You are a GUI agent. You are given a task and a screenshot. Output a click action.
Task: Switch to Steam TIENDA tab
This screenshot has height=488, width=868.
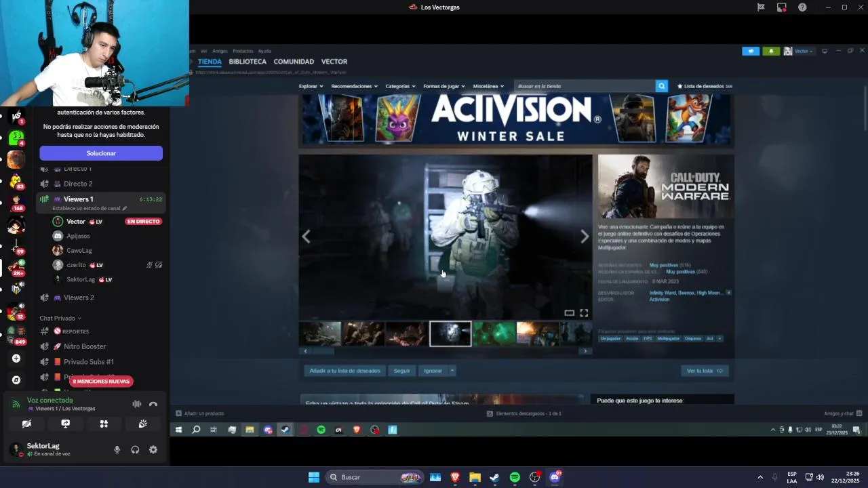click(x=210, y=62)
